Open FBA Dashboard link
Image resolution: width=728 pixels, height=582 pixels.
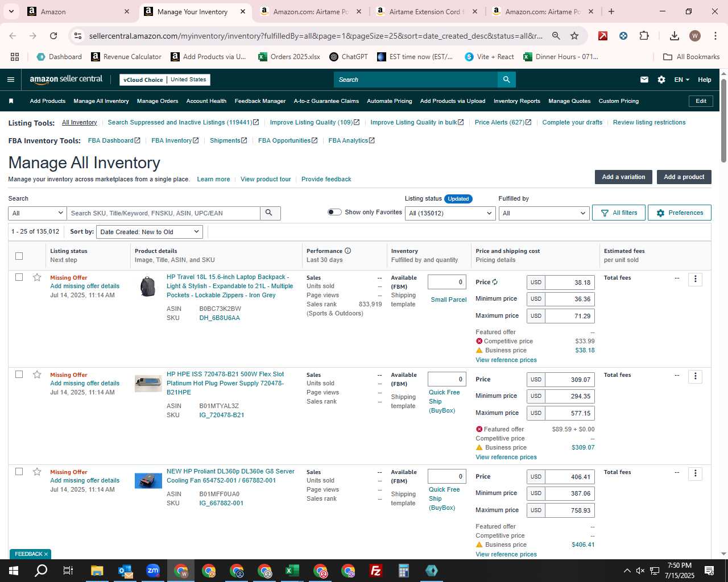[114, 140]
